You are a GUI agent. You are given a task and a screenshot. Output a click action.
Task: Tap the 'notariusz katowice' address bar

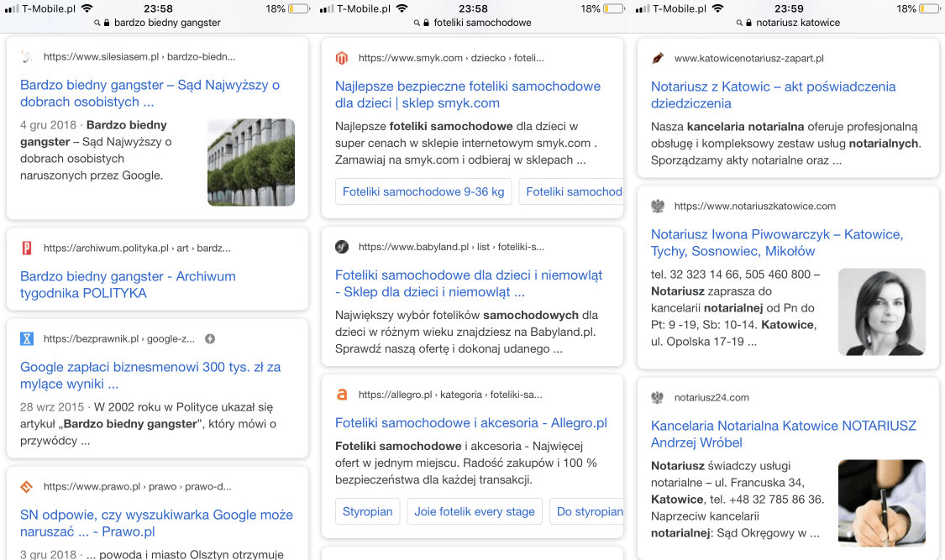[x=788, y=23]
